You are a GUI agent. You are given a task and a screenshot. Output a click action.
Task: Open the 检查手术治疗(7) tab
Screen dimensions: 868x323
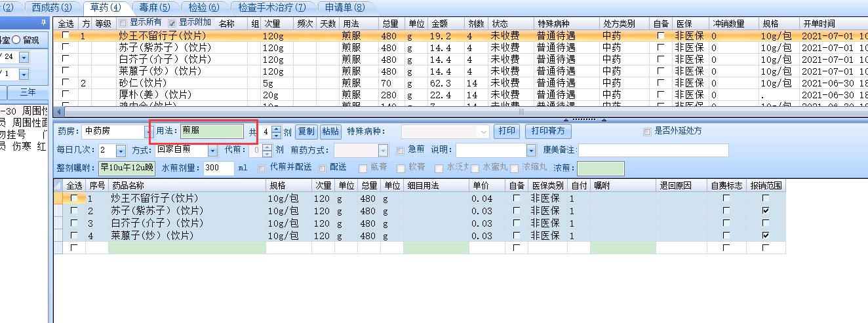point(272,8)
